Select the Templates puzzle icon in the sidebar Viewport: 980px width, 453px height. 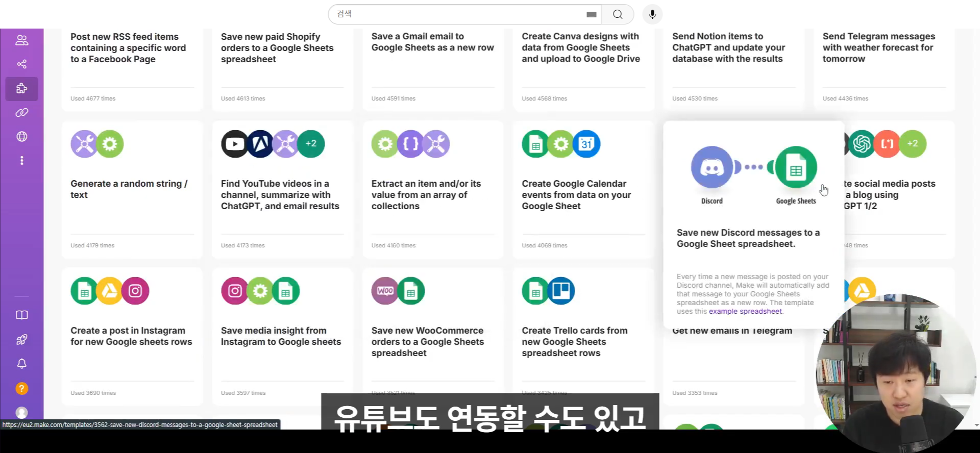point(21,88)
